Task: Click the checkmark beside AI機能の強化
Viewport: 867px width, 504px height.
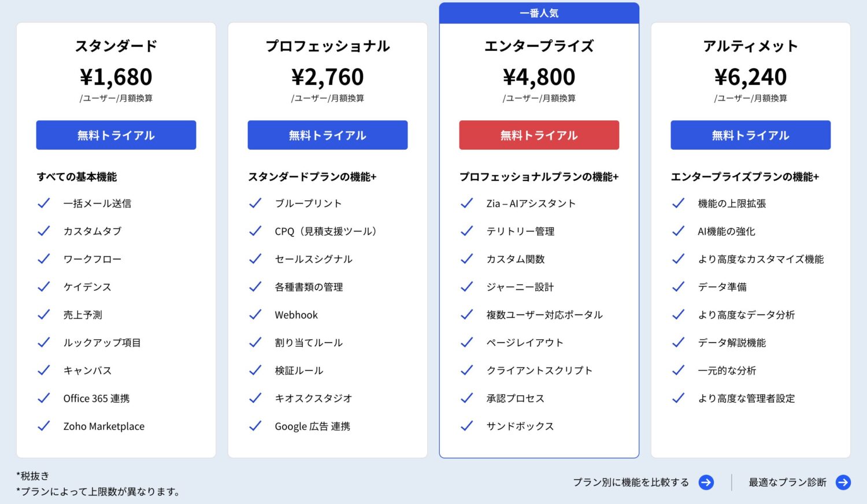Action: [x=677, y=231]
